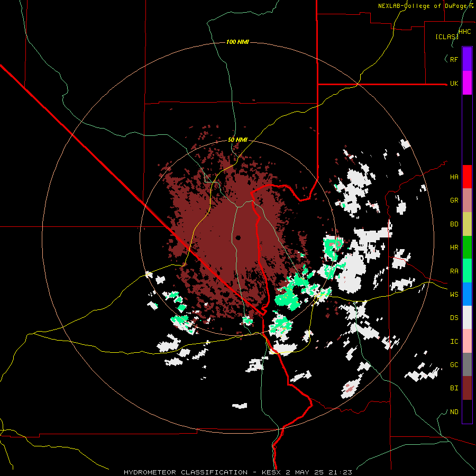The height and width of the screenshot is (476, 476).
Task: Click the RF legend label
Action: 454,59
